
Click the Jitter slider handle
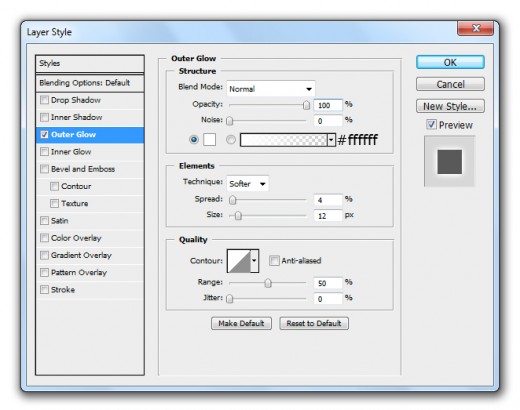[230, 299]
